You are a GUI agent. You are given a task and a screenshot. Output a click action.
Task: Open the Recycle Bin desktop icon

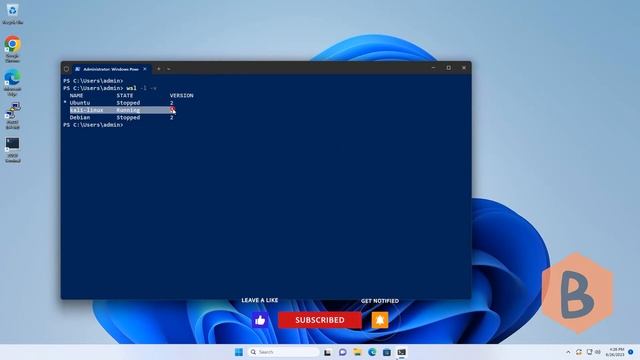click(12, 14)
